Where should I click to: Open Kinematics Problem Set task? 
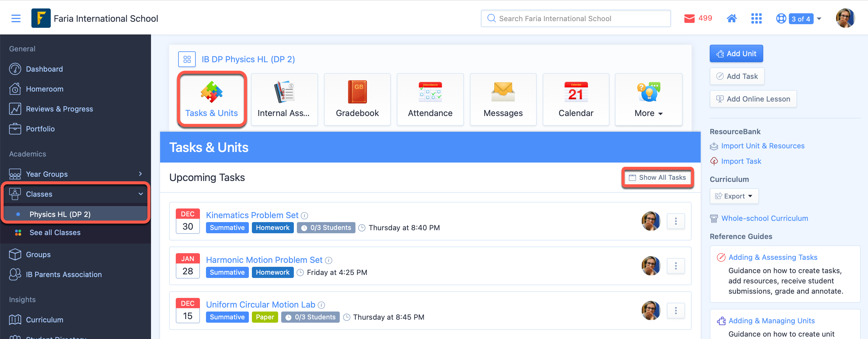pyautogui.click(x=252, y=215)
